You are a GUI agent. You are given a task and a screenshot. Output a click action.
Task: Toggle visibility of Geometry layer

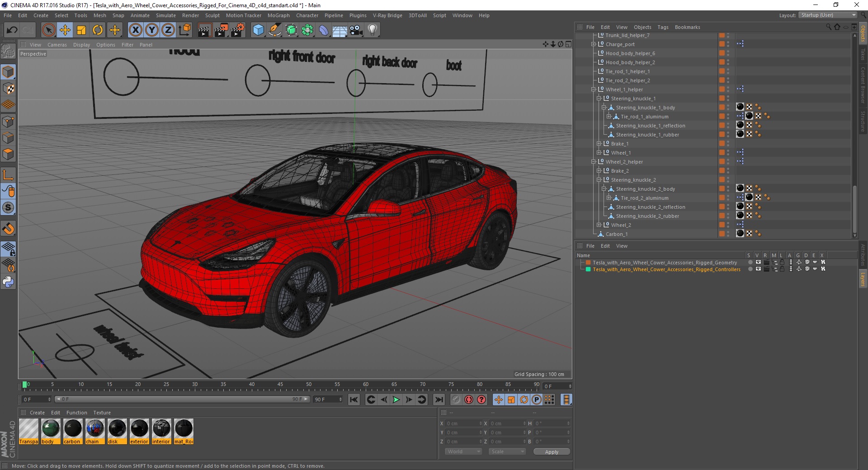pyautogui.click(x=758, y=263)
